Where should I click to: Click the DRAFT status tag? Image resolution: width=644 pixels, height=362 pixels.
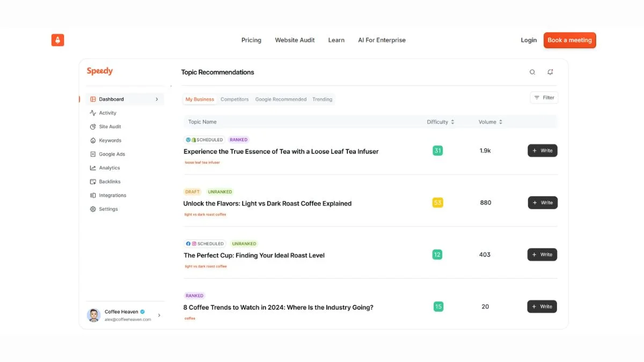tap(192, 191)
